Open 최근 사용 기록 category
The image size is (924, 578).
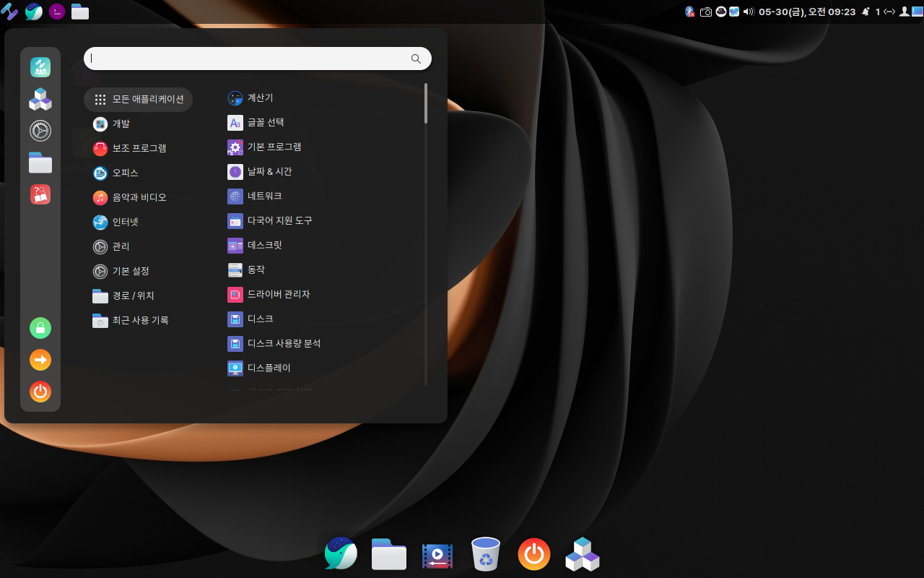(131, 320)
